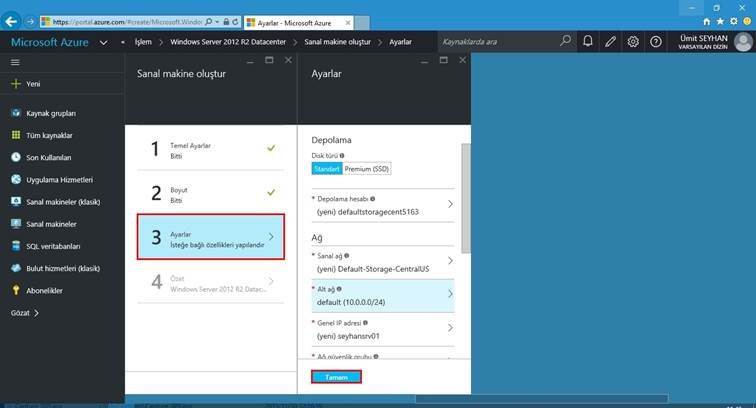Click the browser favorites star icon

(720, 22)
